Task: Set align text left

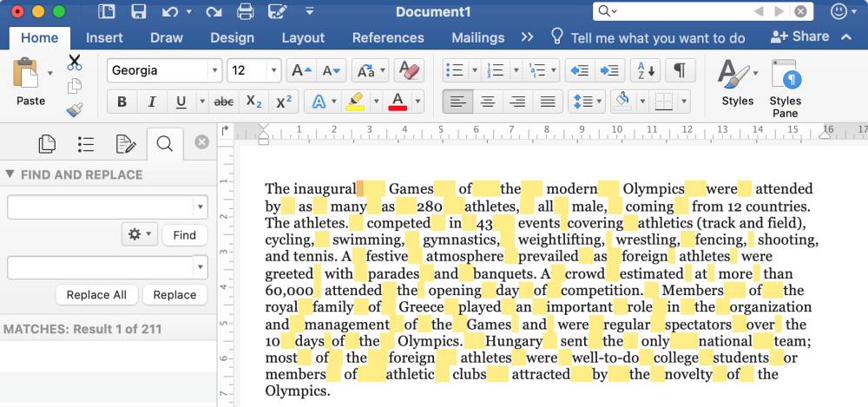Action: (457, 102)
